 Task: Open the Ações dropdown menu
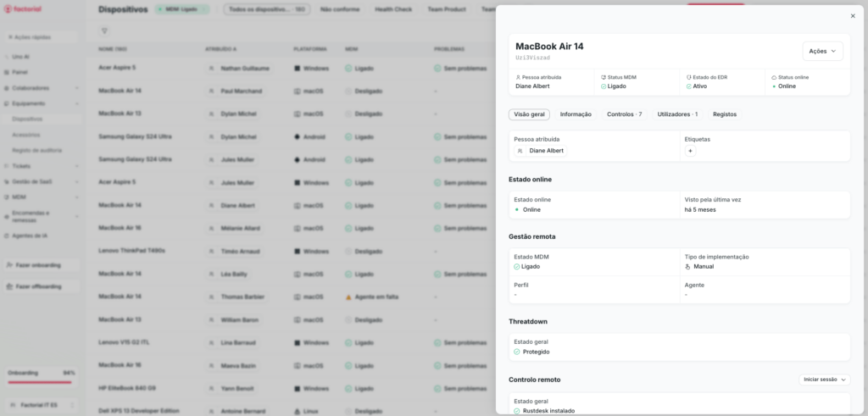pos(822,51)
